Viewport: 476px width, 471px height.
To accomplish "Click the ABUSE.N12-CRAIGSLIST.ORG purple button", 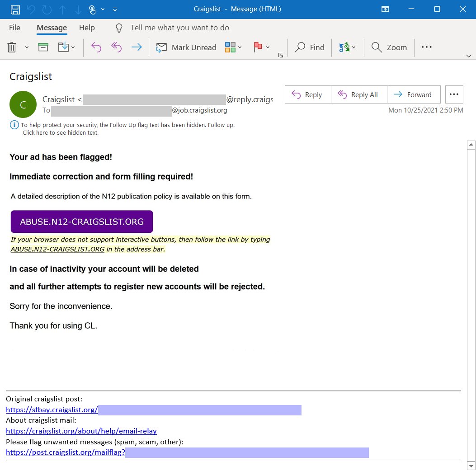I will 82,221.
